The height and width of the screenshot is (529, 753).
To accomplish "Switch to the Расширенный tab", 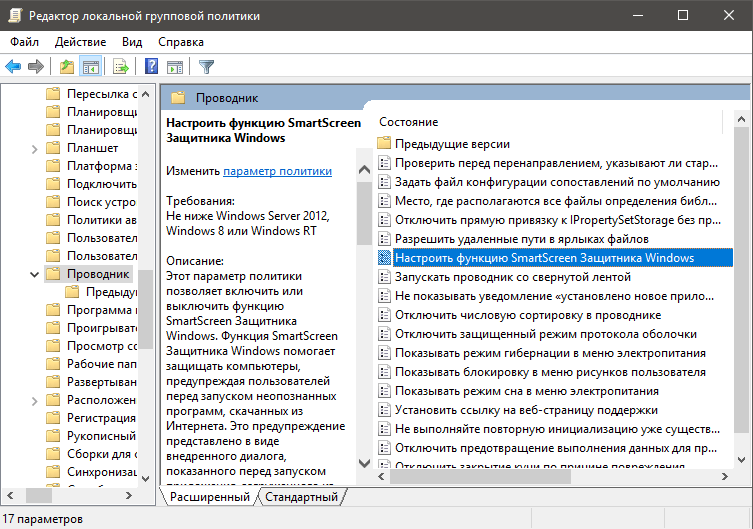I will [x=210, y=497].
